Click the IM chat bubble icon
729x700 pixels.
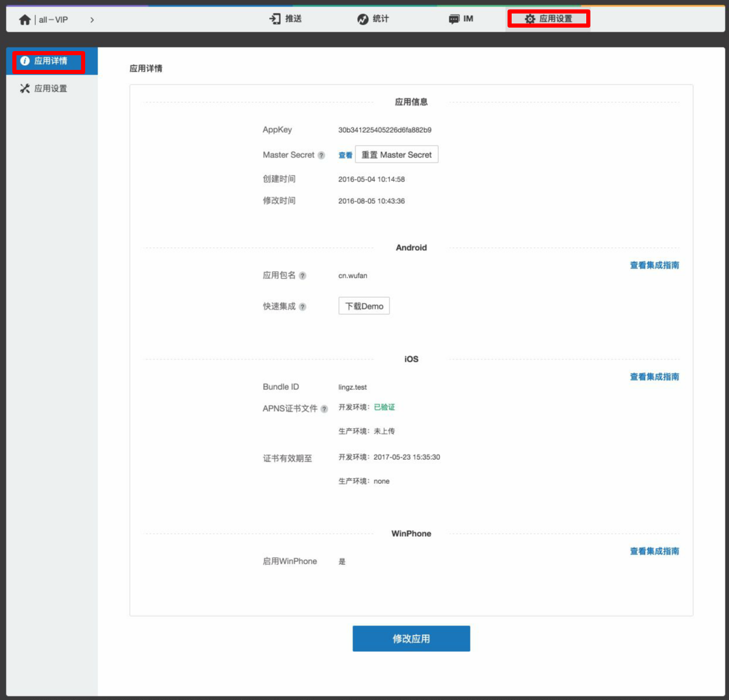[x=454, y=19]
